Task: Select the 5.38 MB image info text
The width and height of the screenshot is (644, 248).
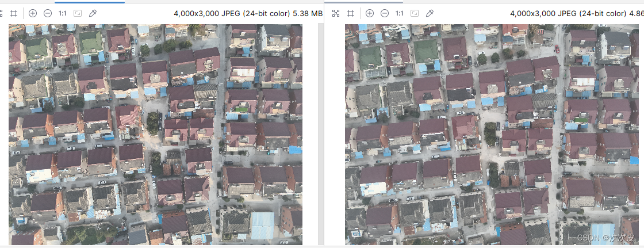Action: click(248, 14)
